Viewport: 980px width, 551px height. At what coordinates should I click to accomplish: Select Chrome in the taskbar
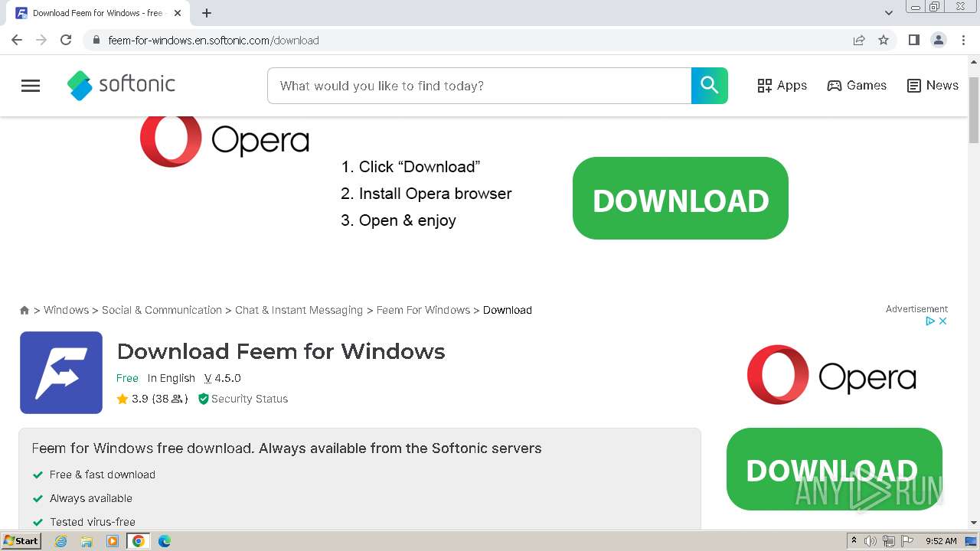(139, 541)
